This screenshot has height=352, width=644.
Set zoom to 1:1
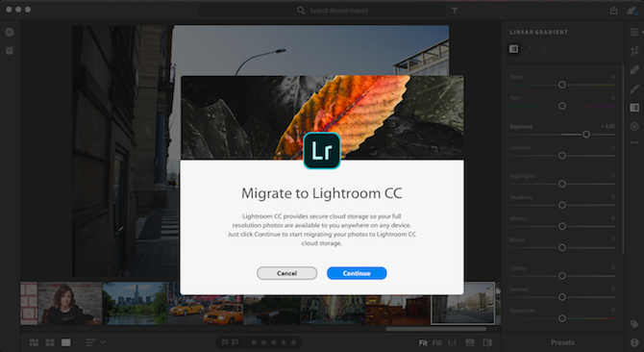click(x=452, y=342)
